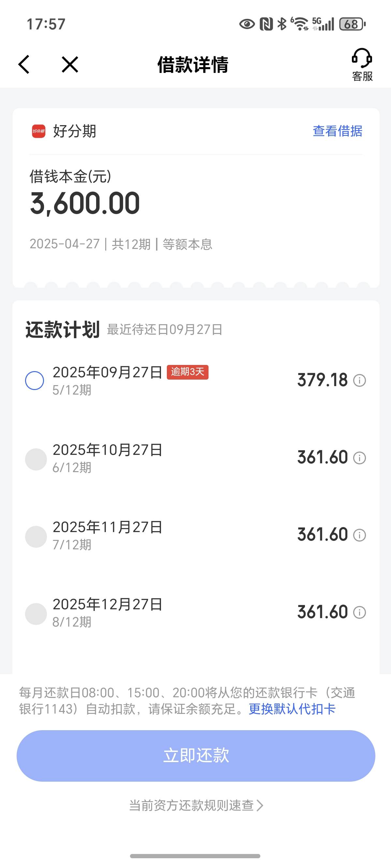Screen dimensions: 391x868
Task: Show info for 379.18 installment amount
Action: (359, 381)
